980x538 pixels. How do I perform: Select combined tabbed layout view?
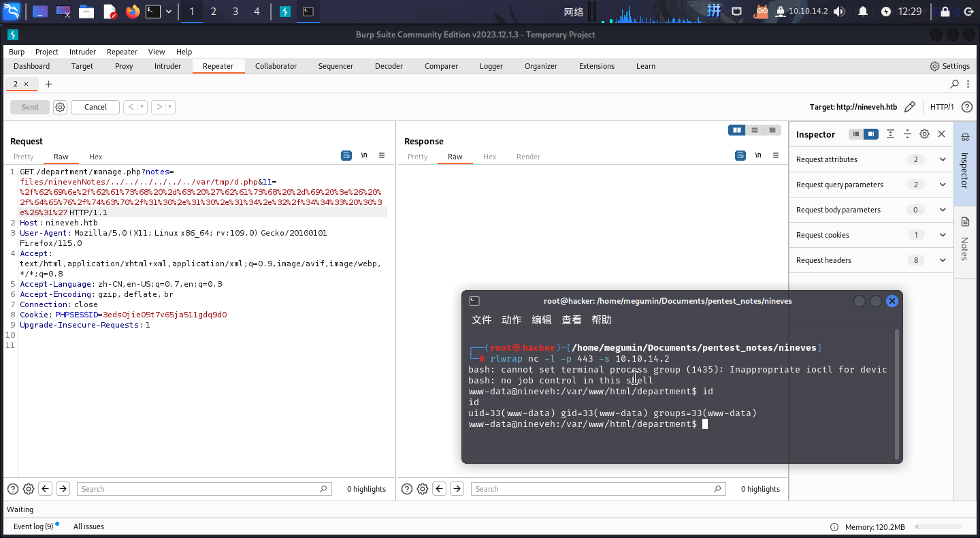pyautogui.click(x=772, y=130)
